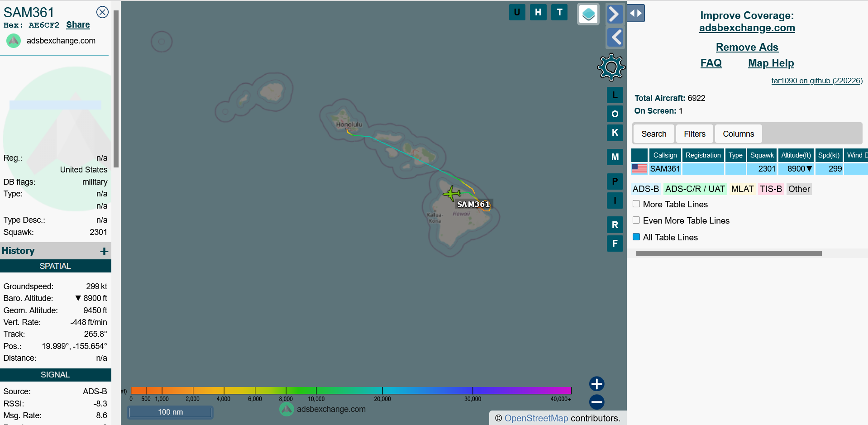This screenshot has width=868, height=425.
Task: Click the I map option button
Action: coord(615,201)
